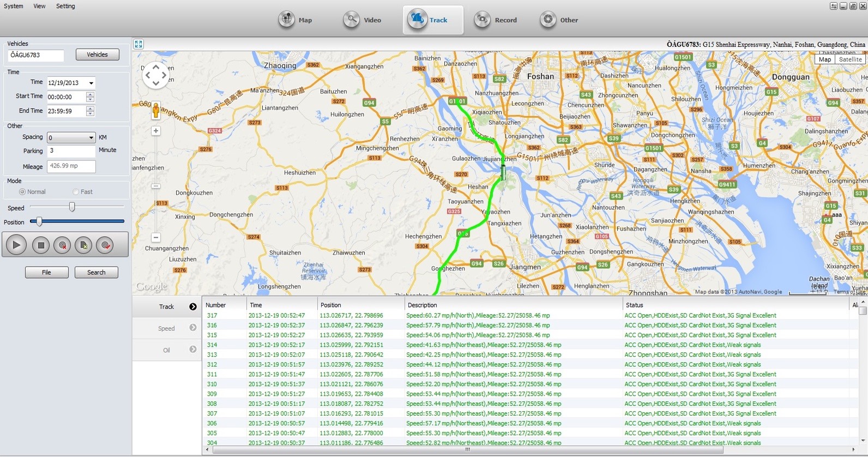Click the export-to-Excel document icon
The width and height of the screenshot is (868, 457).
click(83, 245)
